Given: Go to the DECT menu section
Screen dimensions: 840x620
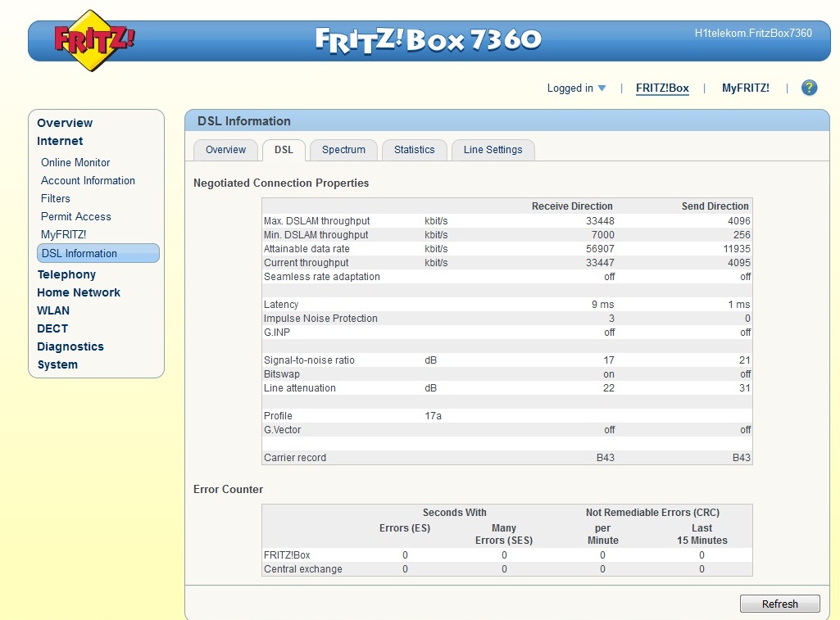Looking at the screenshot, I should click(52, 328).
